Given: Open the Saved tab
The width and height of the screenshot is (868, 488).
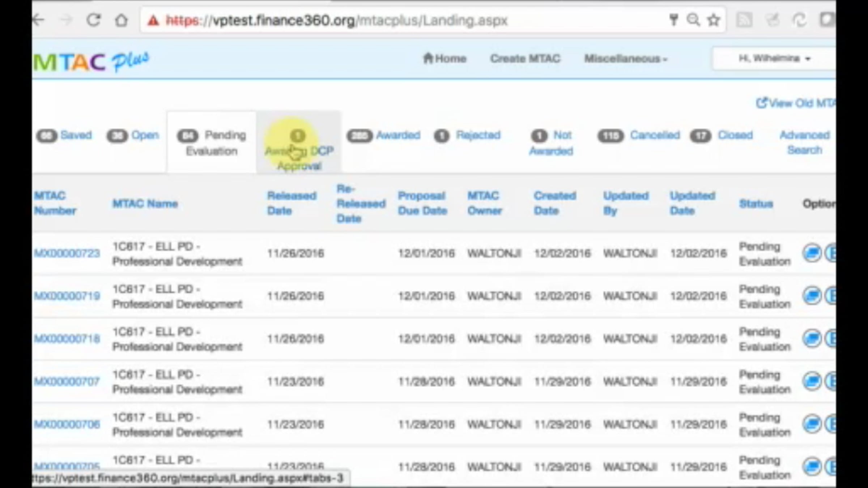Looking at the screenshot, I should [x=64, y=135].
